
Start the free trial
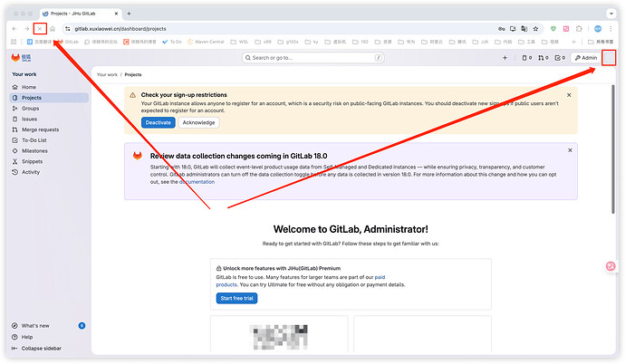[x=237, y=298]
